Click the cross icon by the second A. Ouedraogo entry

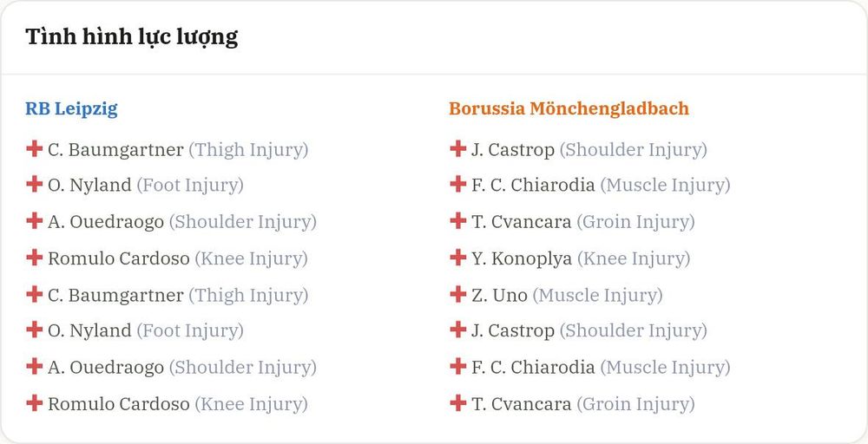click(35, 366)
